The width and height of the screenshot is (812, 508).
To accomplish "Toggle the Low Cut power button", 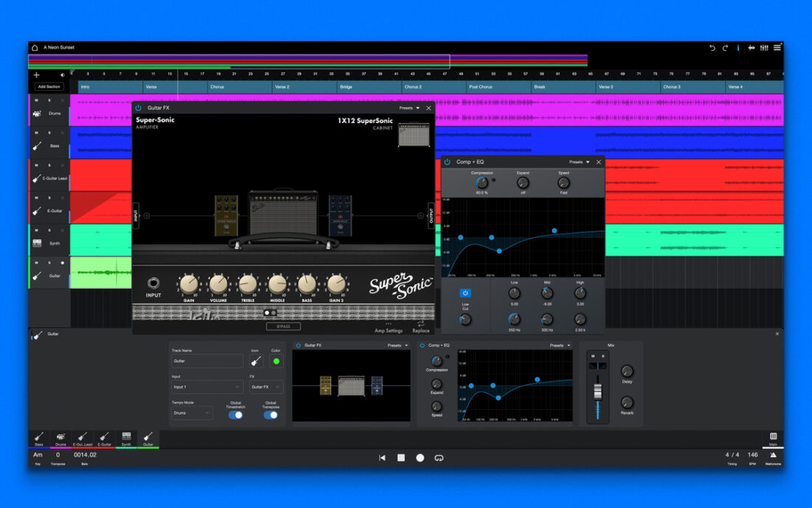I will 465,293.
